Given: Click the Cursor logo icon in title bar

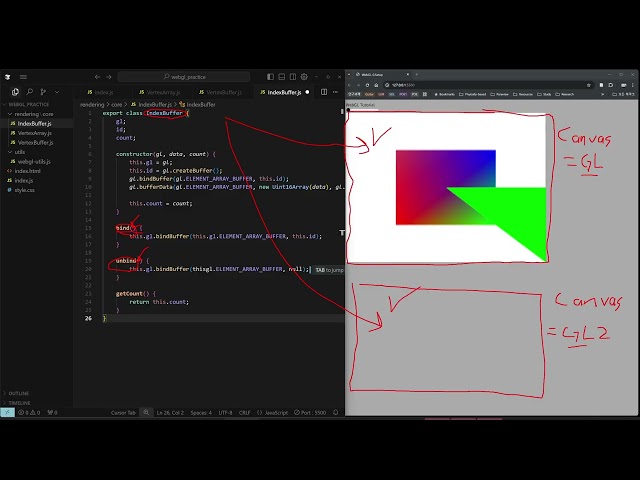Looking at the screenshot, I should [x=7, y=77].
